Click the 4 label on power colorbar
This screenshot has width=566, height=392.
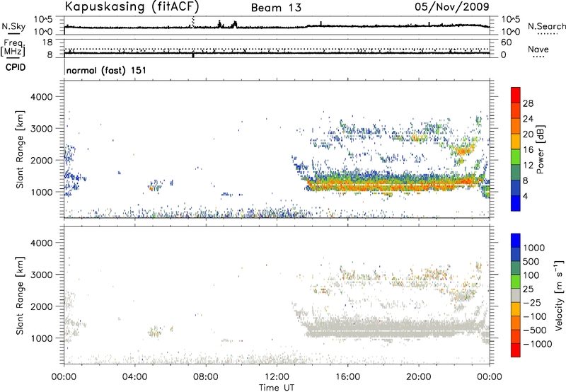(525, 196)
